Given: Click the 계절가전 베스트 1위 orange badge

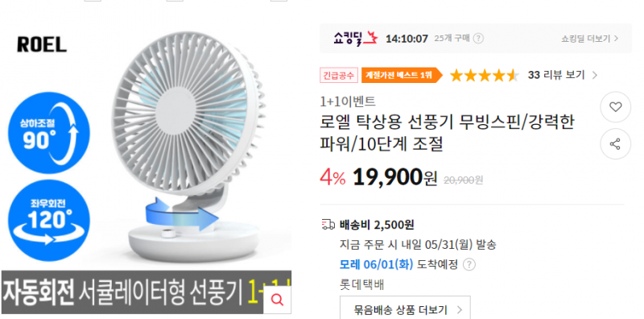Looking at the screenshot, I should [402, 75].
